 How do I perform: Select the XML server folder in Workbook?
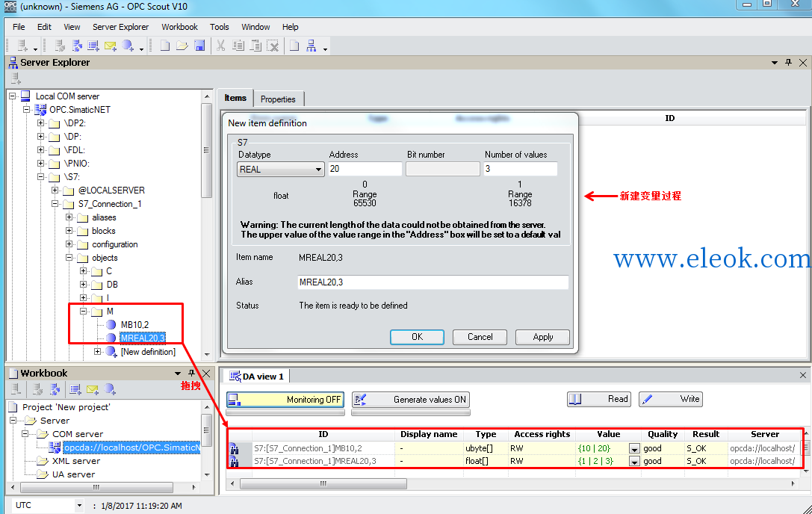point(75,461)
